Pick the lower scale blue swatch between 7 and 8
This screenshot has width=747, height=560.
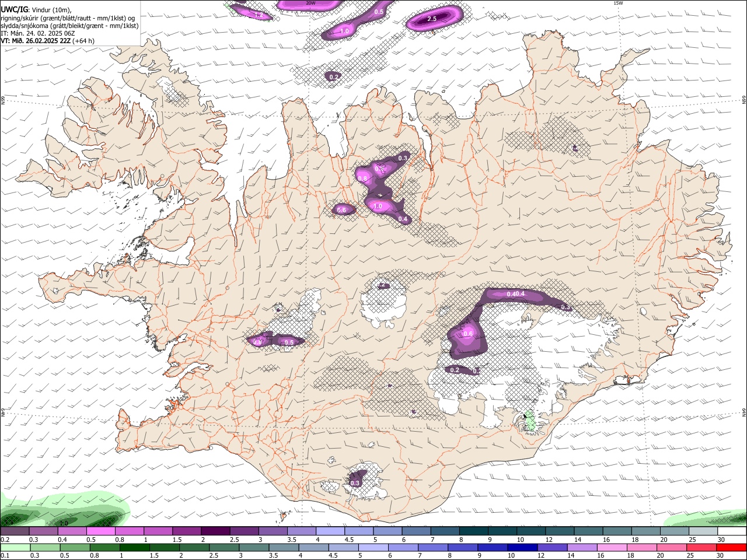pyautogui.click(x=432, y=548)
